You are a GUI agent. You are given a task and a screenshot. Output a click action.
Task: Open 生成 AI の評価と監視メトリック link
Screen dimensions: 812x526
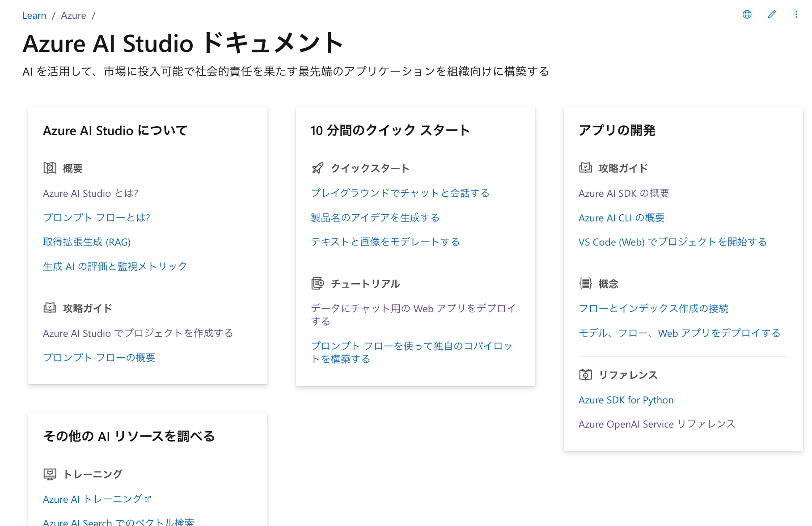tap(115, 267)
